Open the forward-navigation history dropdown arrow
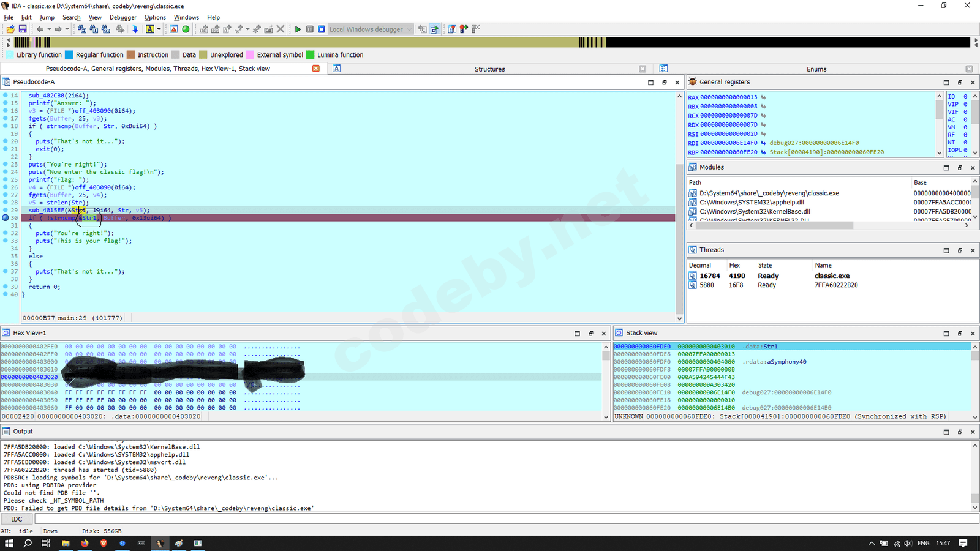 pyautogui.click(x=67, y=29)
